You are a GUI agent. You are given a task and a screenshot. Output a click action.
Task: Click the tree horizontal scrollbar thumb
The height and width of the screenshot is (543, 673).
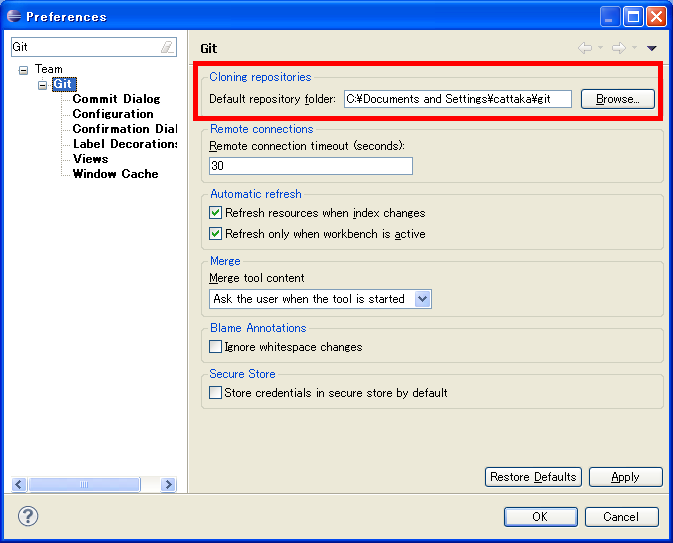coord(84,485)
